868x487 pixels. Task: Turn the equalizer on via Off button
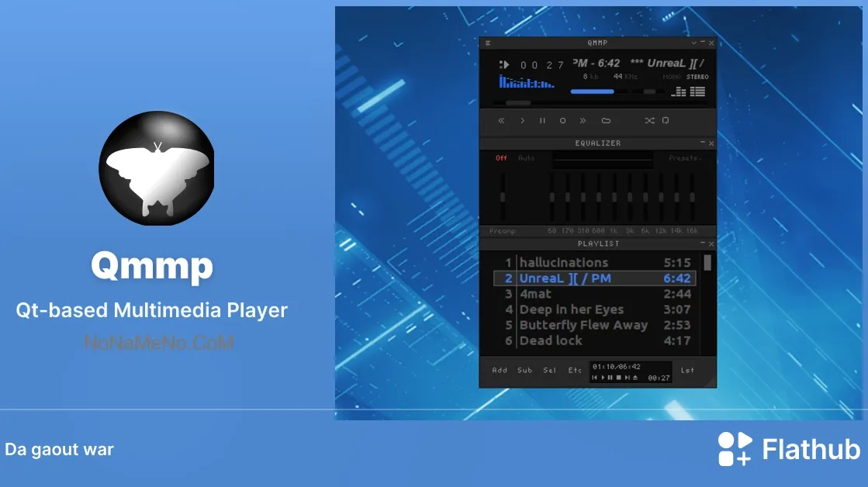(x=501, y=158)
